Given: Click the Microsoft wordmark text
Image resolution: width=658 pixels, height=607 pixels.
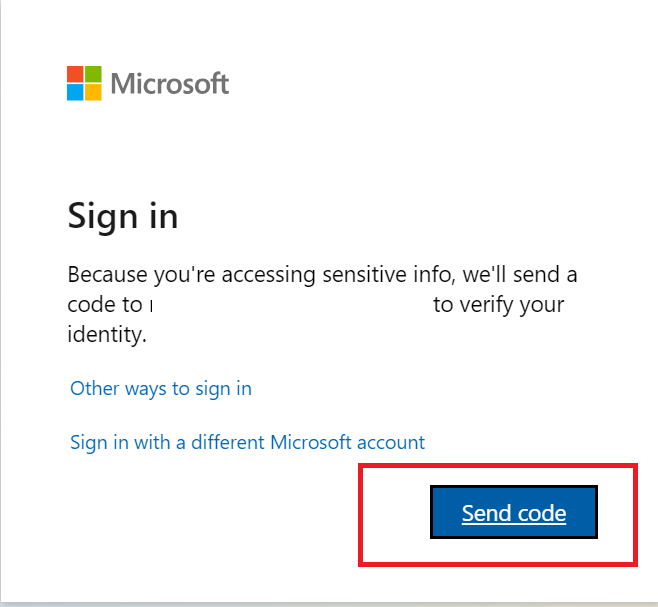Looking at the screenshot, I should click(x=170, y=83).
